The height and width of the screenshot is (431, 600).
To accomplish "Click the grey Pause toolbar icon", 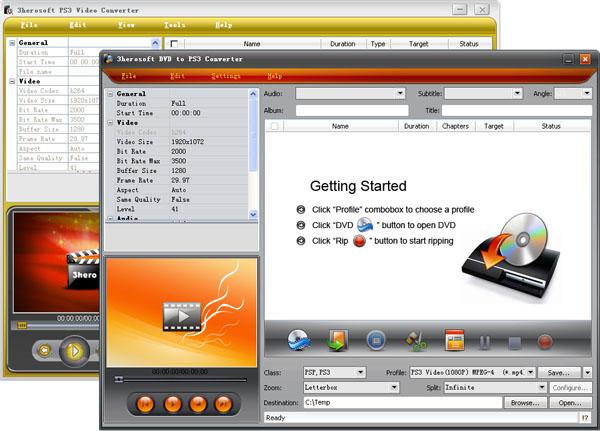I will pyautogui.click(x=484, y=342).
